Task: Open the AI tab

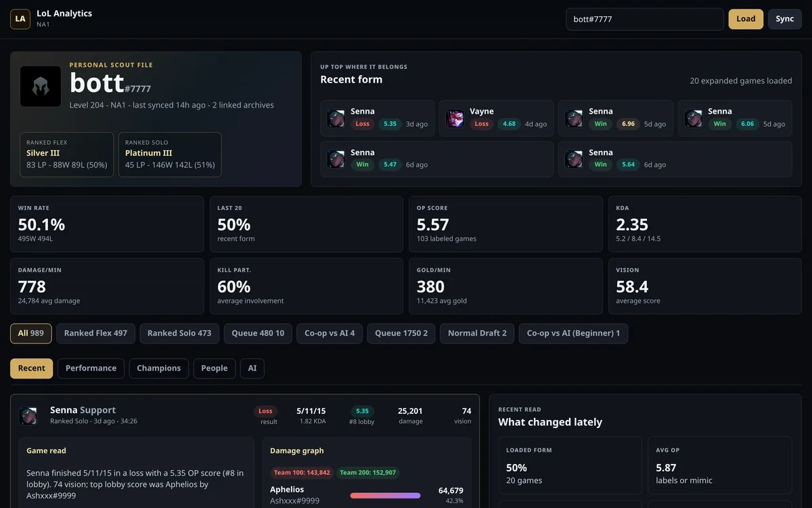Action: click(x=252, y=368)
